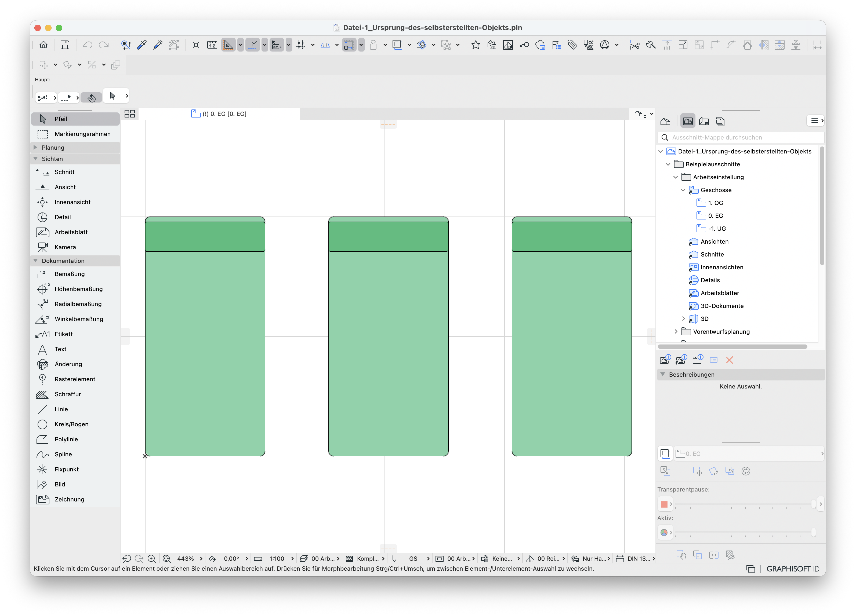The height and width of the screenshot is (616, 856).
Task: Activate the Änderung tool
Action: [75, 364]
